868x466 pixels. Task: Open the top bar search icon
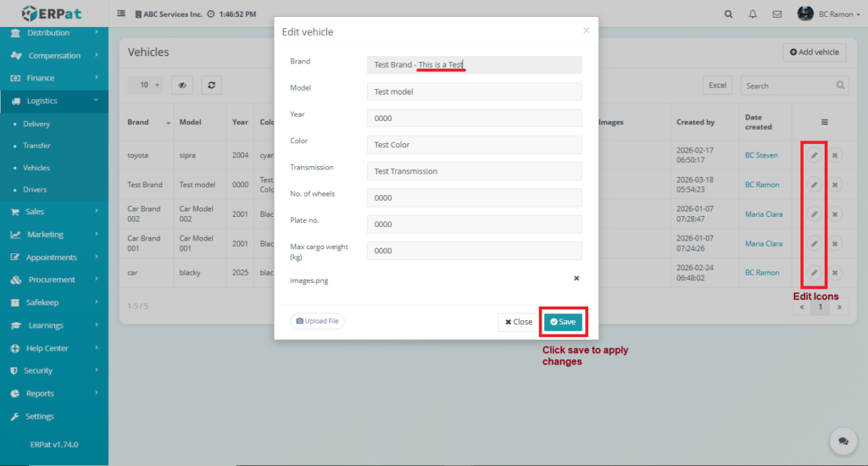(x=728, y=14)
